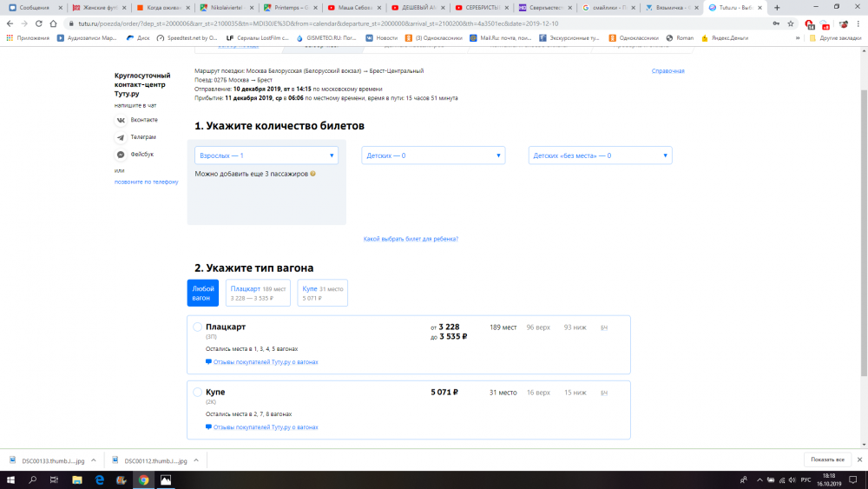Image resolution: width=868 pixels, height=489 pixels.
Task: Choose the Любой вагон filter option
Action: point(203,293)
